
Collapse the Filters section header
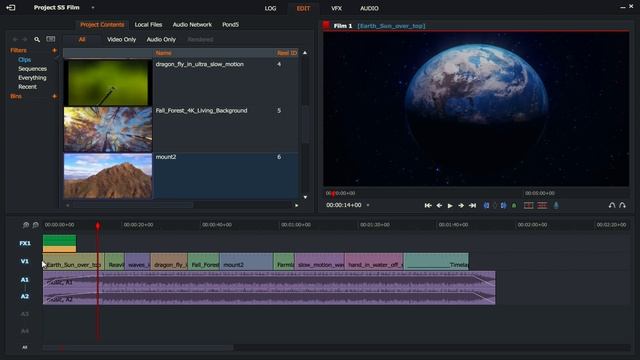tap(18, 50)
